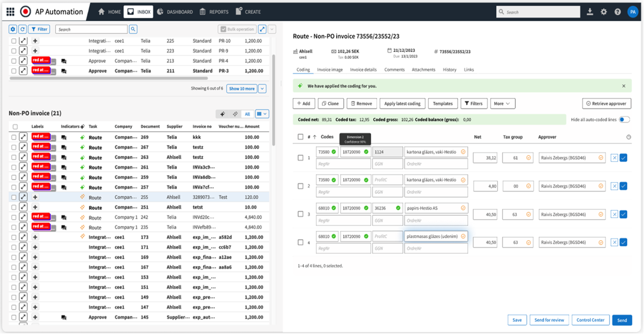Open the Help icon near the user avatar
This screenshot has height=334, width=644.
coord(617,11)
